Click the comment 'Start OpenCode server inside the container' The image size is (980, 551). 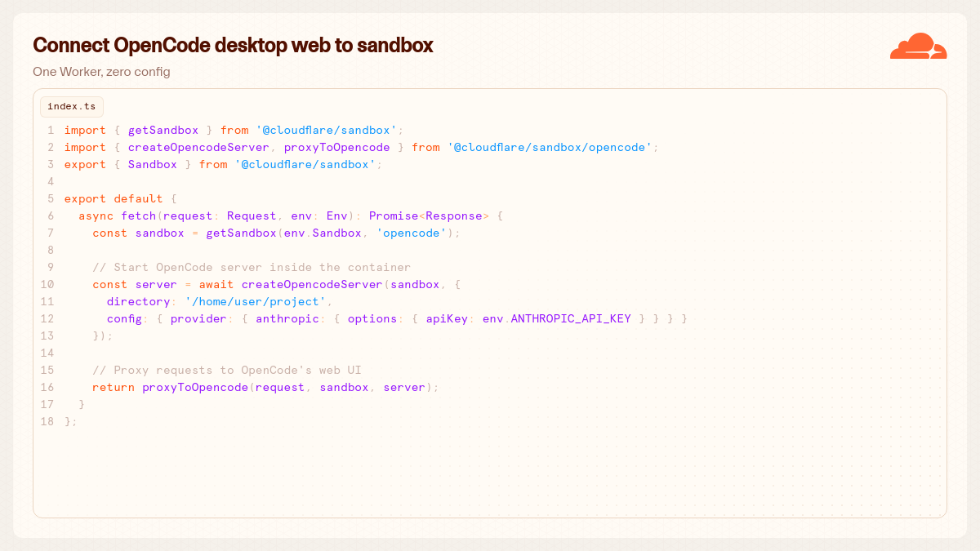252,267
